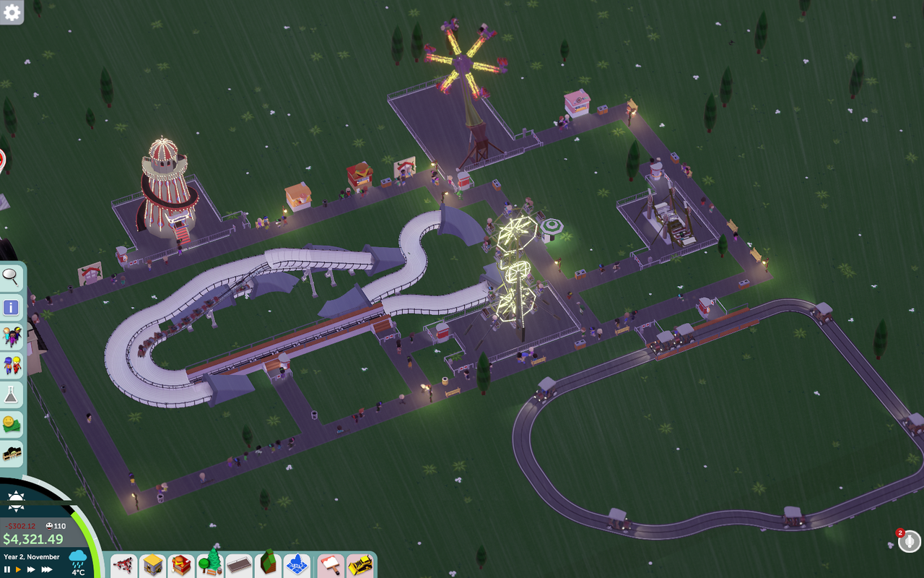Open the burger shops menu
924x578 pixels.
(182, 564)
